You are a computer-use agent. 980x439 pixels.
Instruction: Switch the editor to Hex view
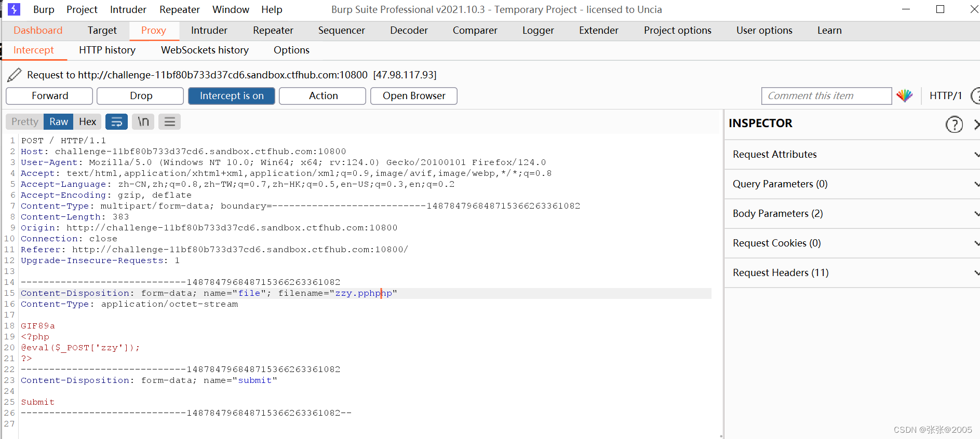pos(88,122)
